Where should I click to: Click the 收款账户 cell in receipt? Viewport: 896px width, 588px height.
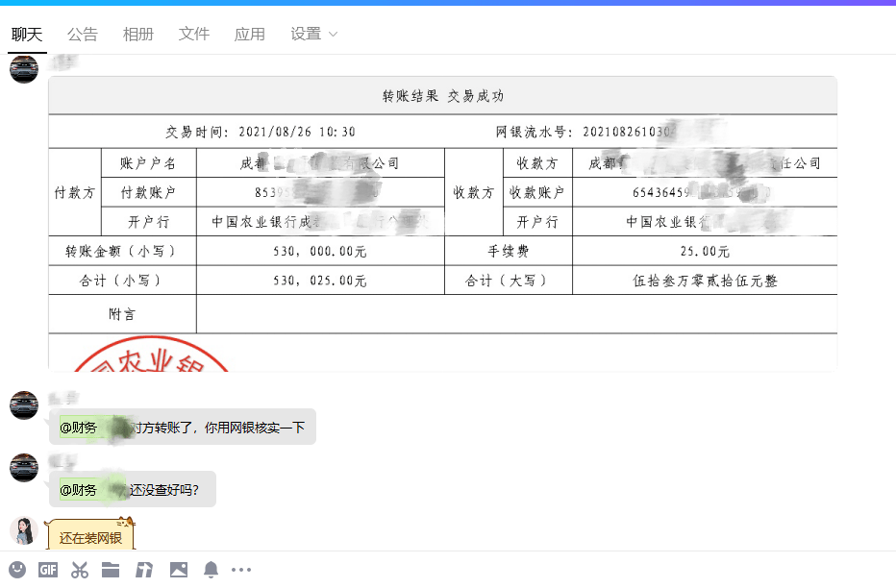pos(537,192)
